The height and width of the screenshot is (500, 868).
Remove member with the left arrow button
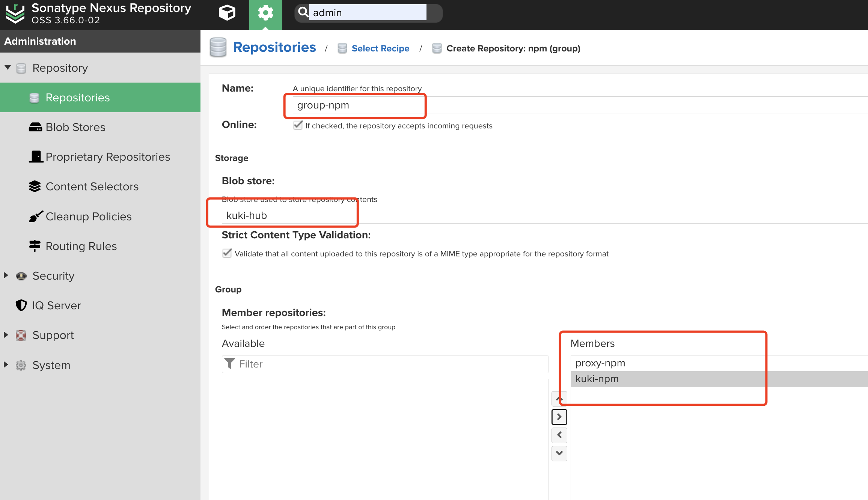[559, 435]
